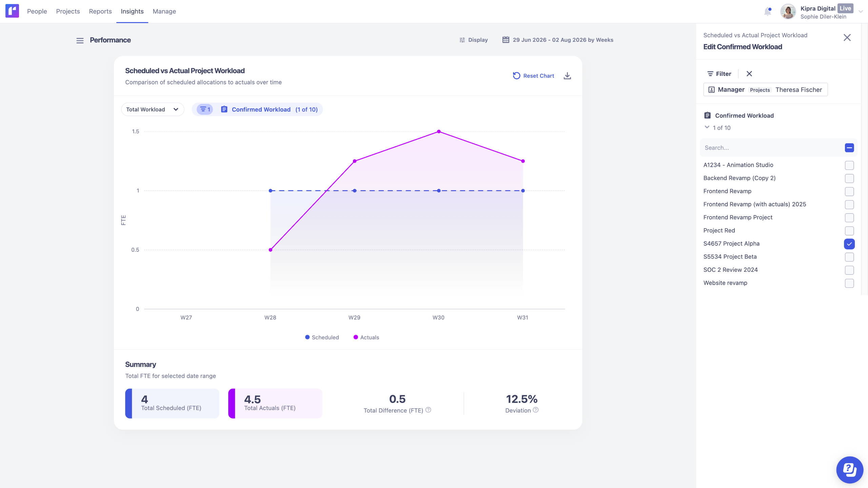This screenshot has width=868, height=488.
Task: Click the calendar date range icon
Action: coord(506,40)
